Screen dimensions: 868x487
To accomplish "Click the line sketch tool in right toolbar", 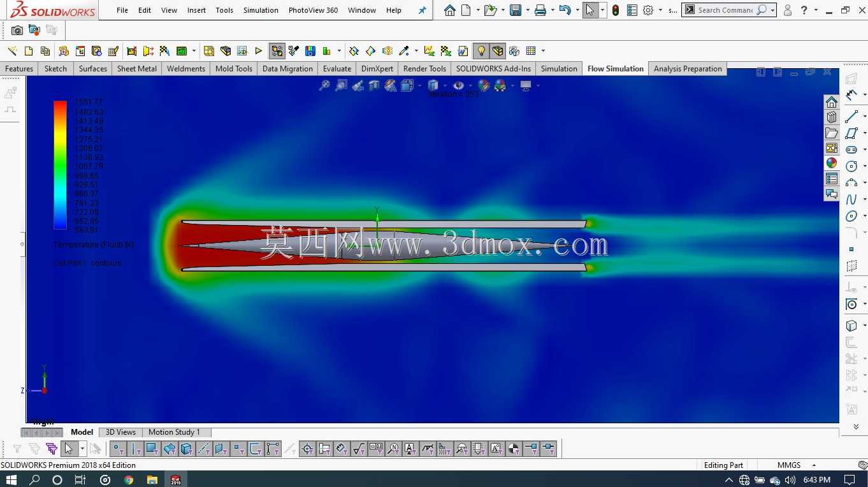I will pos(851,117).
